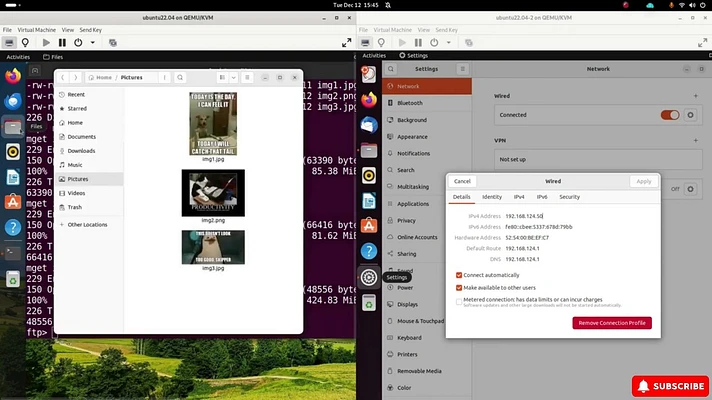Viewport: 712px width, 400px height.
Task: Open Settings hamburger menu
Action: pyautogui.click(x=462, y=69)
